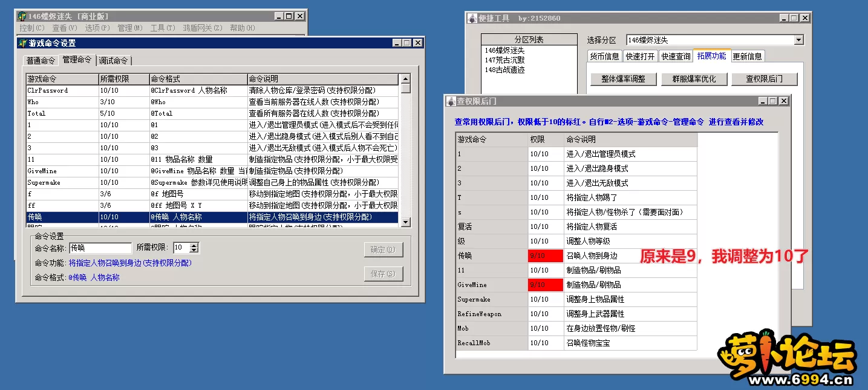The width and height of the screenshot is (868, 390).
Task: Select the Supermake row in 游戏命令设置
Action: [x=212, y=182]
